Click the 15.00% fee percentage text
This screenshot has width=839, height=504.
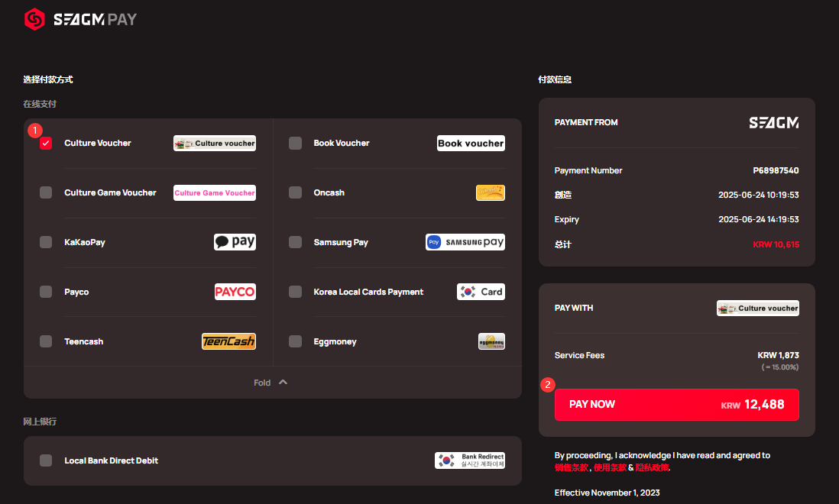coord(780,367)
